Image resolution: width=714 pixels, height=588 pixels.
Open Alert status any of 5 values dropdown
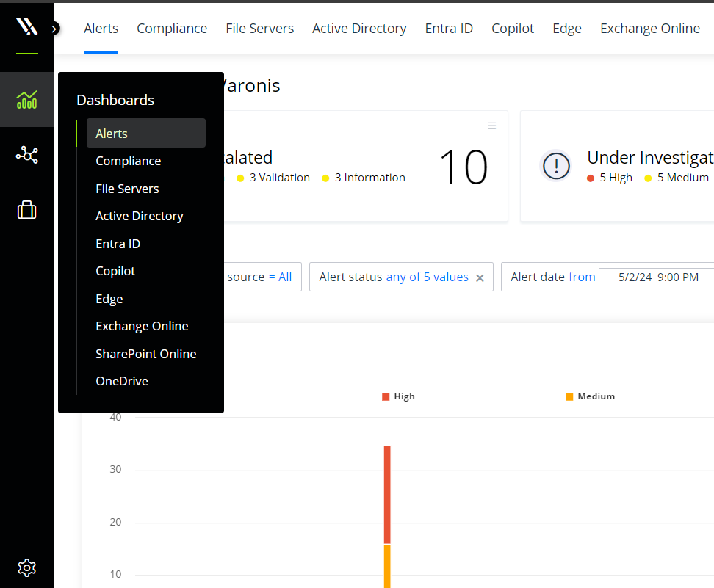[427, 277]
